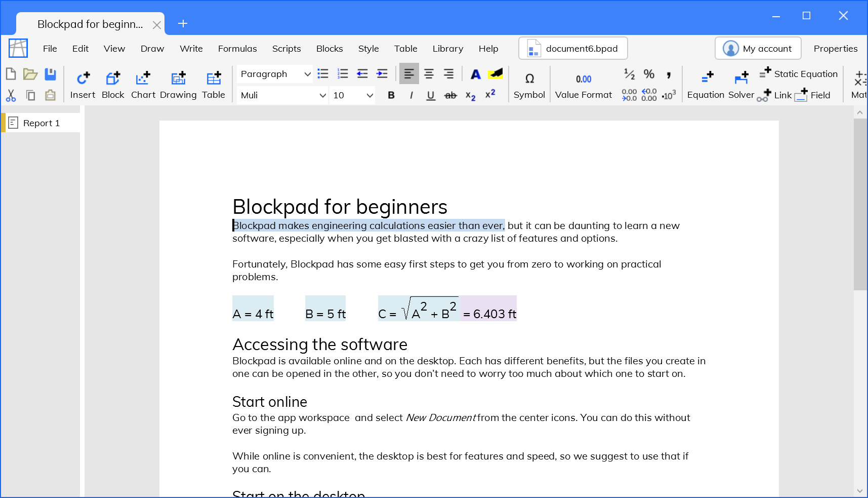This screenshot has width=868, height=498.
Task: Open the Help menu
Action: coord(488,49)
